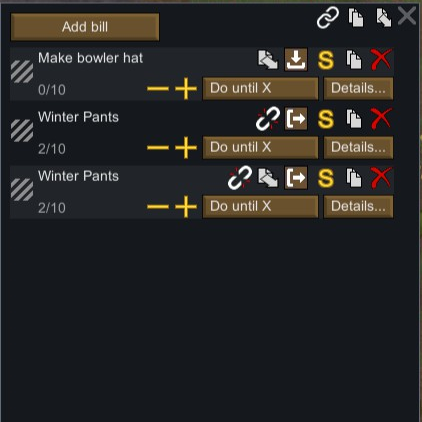
Task: Paste settings into second Winter Pants bill
Action: pyautogui.click(x=268, y=178)
